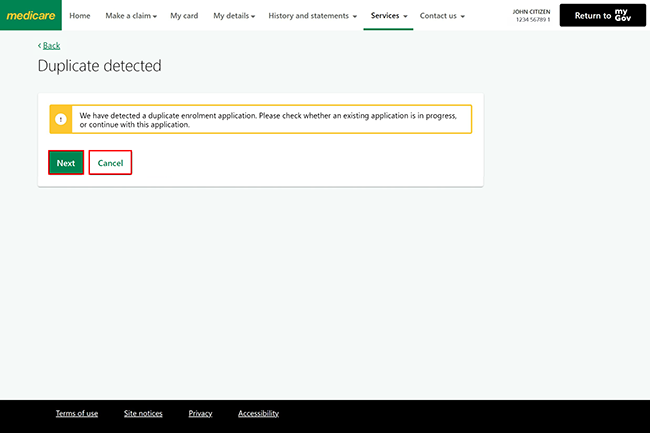Click the medicare logo

pos(31,15)
